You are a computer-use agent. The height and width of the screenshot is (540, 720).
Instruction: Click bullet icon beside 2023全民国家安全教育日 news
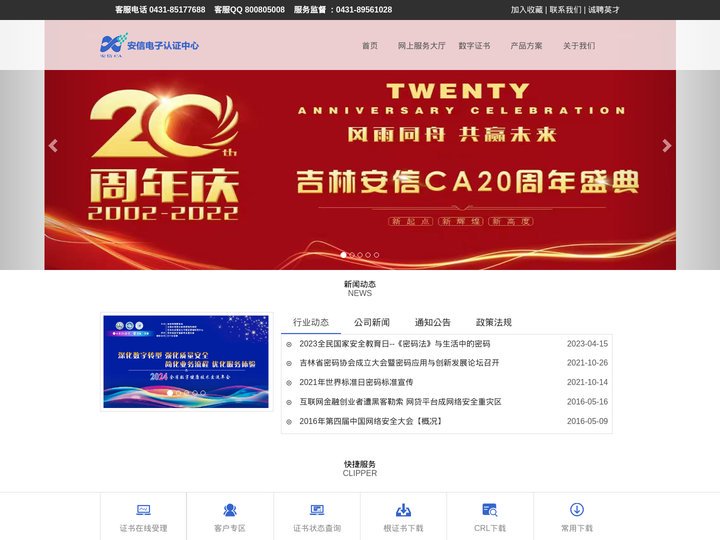(289, 344)
